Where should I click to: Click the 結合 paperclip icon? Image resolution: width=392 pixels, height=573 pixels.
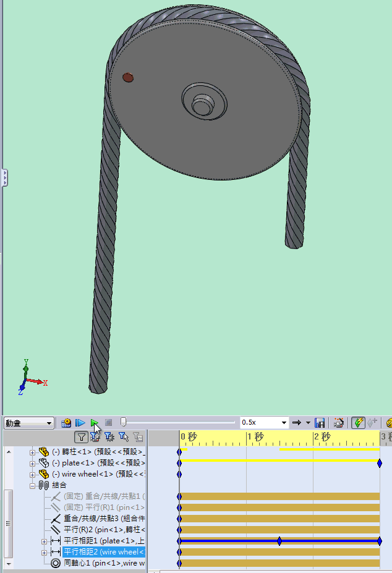click(x=44, y=485)
